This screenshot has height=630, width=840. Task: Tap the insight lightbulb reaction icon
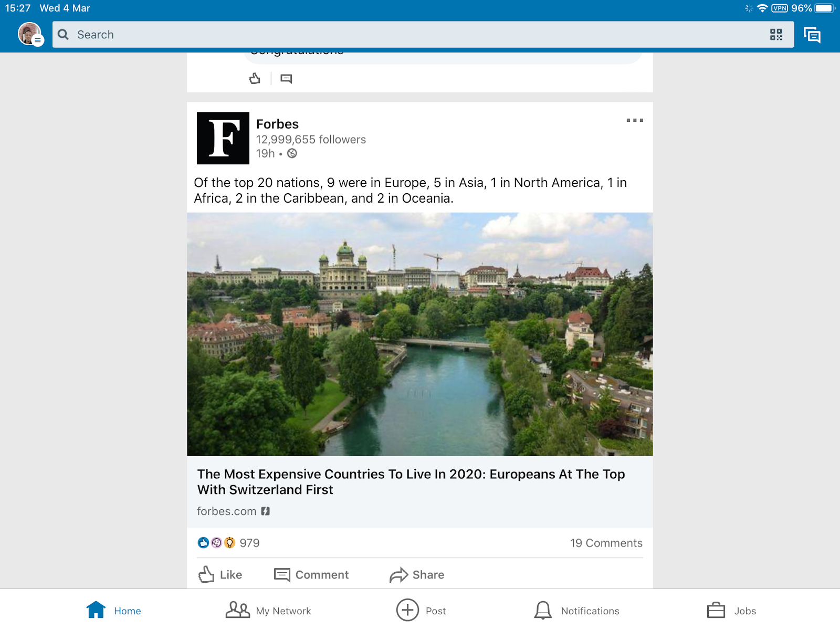(x=229, y=543)
